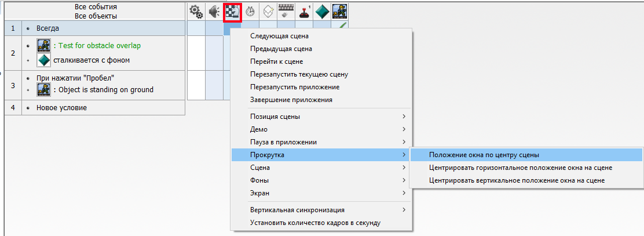The width and height of the screenshot is (644, 236).
Task: Select "Положение окна по центру сцены"
Action: pyautogui.click(x=484, y=155)
